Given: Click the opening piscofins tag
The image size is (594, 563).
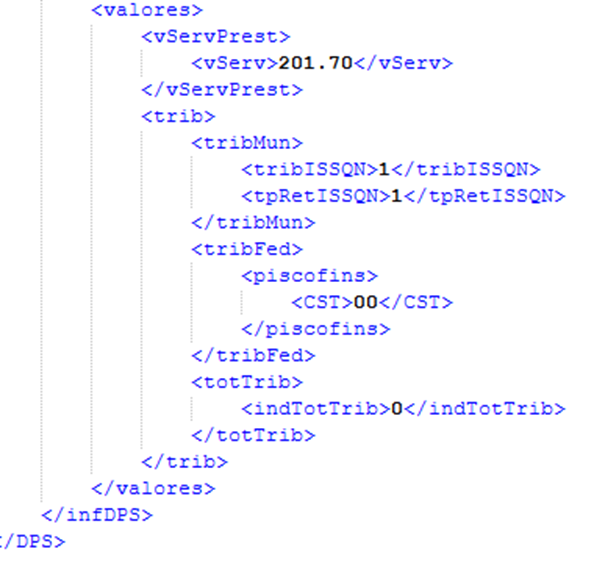Looking at the screenshot, I should (x=310, y=275).
